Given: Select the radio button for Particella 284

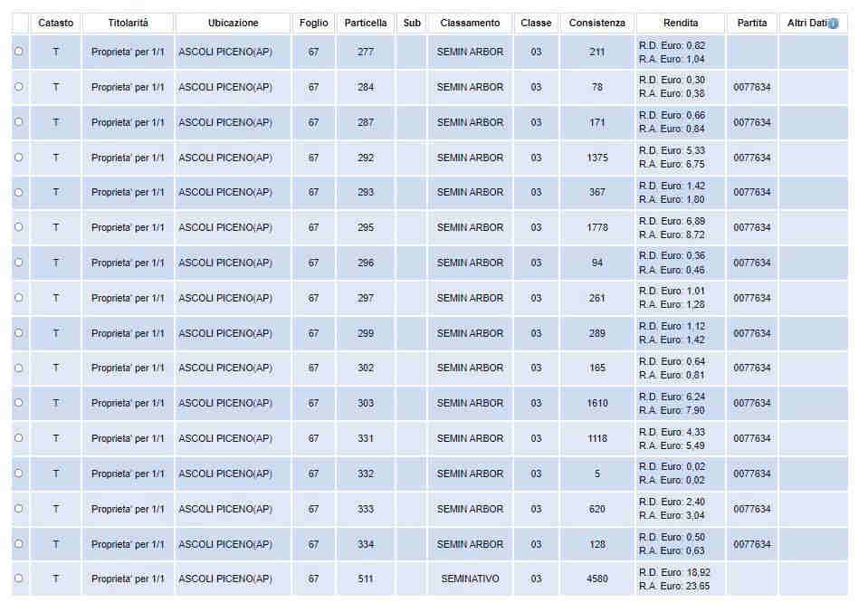Looking at the screenshot, I should tap(19, 87).
